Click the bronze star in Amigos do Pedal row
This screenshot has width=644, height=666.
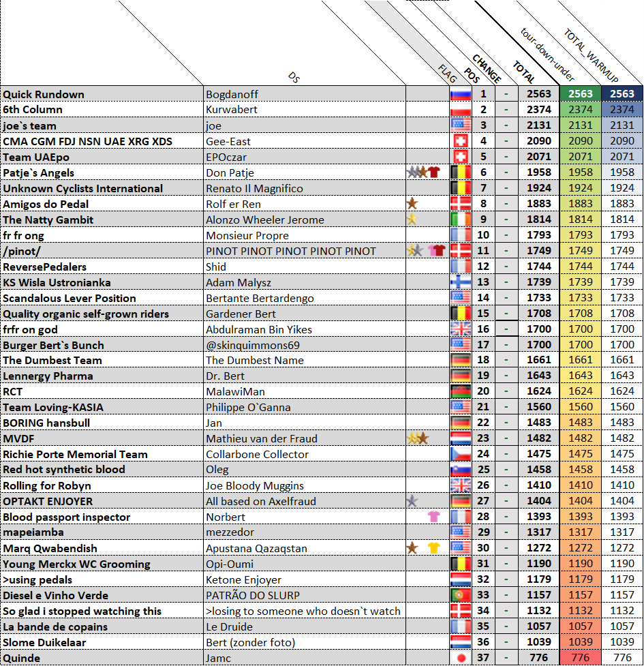412,203
